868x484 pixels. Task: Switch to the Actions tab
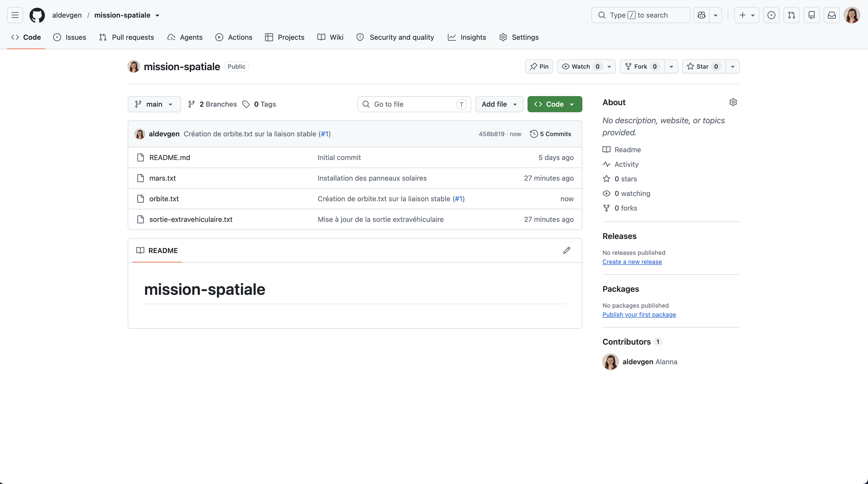click(234, 37)
